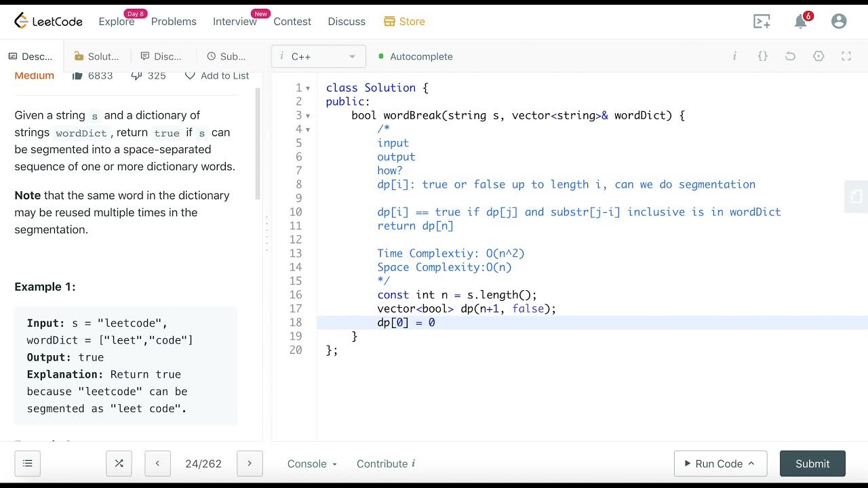Open the problem list hamburger button

pos(28,464)
